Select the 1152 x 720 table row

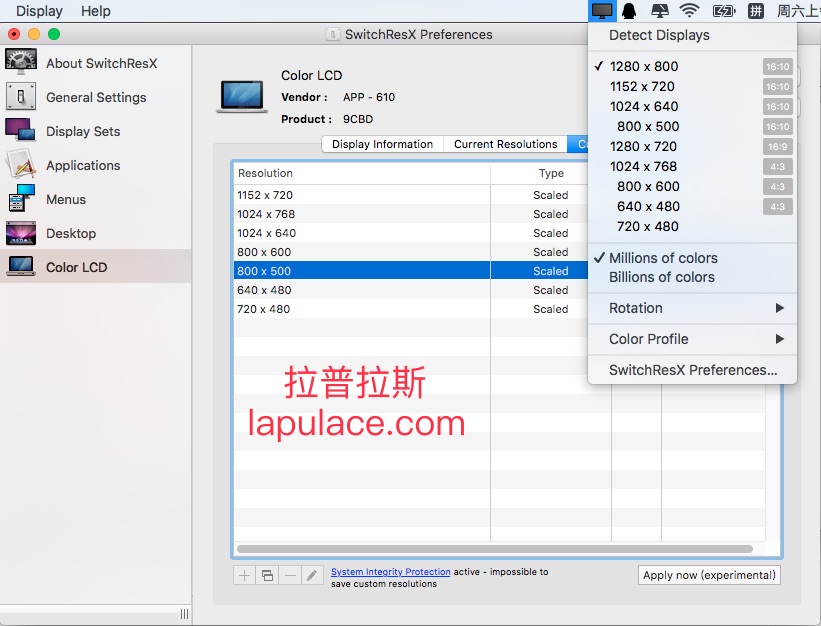411,195
